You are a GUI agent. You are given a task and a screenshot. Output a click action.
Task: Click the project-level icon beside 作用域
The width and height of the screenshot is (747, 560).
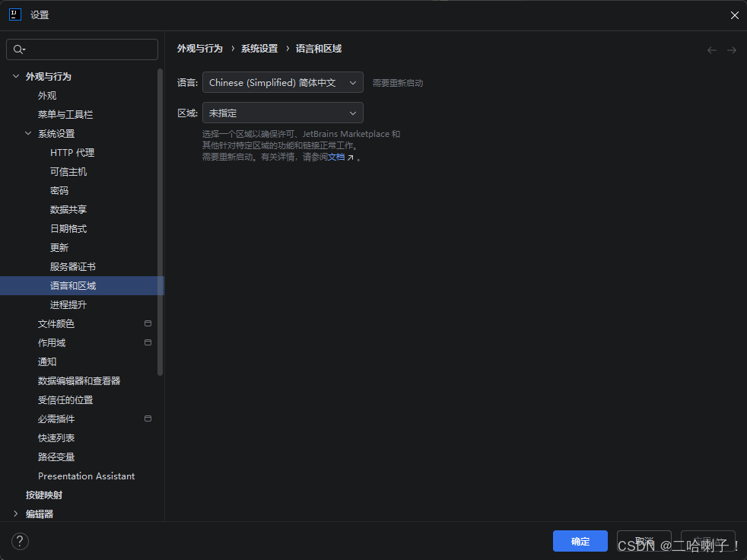[148, 342]
